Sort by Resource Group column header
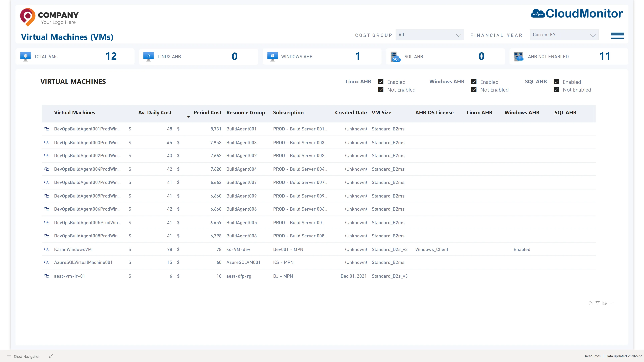The height and width of the screenshot is (362, 644). 245,113
